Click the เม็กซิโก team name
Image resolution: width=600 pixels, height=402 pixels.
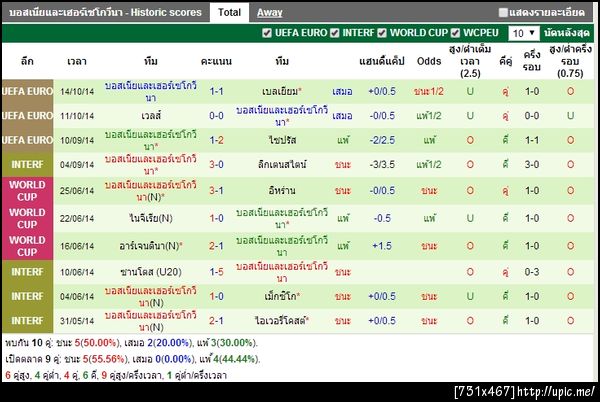[280, 296]
